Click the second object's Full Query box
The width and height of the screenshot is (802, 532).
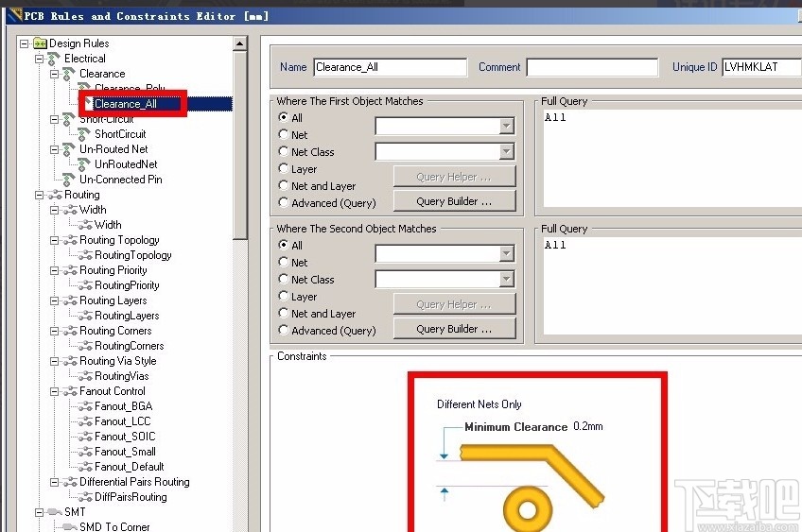pyautogui.click(x=672, y=285)
